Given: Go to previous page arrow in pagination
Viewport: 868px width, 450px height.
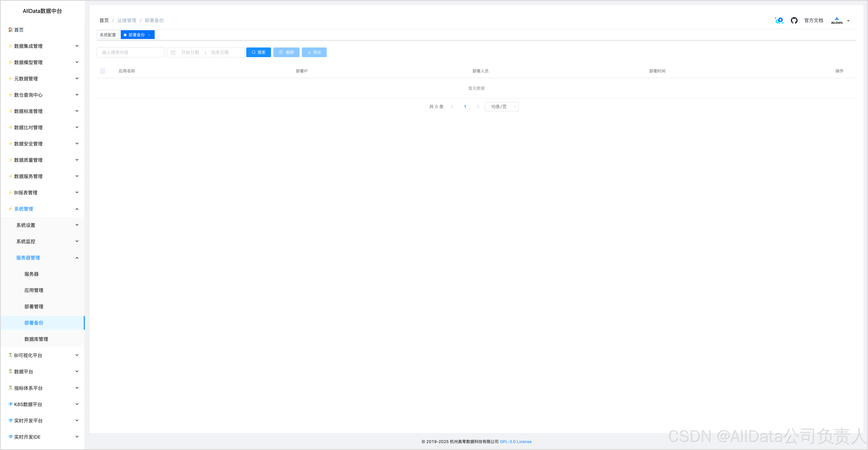Looking at the screenshot, I should coord(452,107).
